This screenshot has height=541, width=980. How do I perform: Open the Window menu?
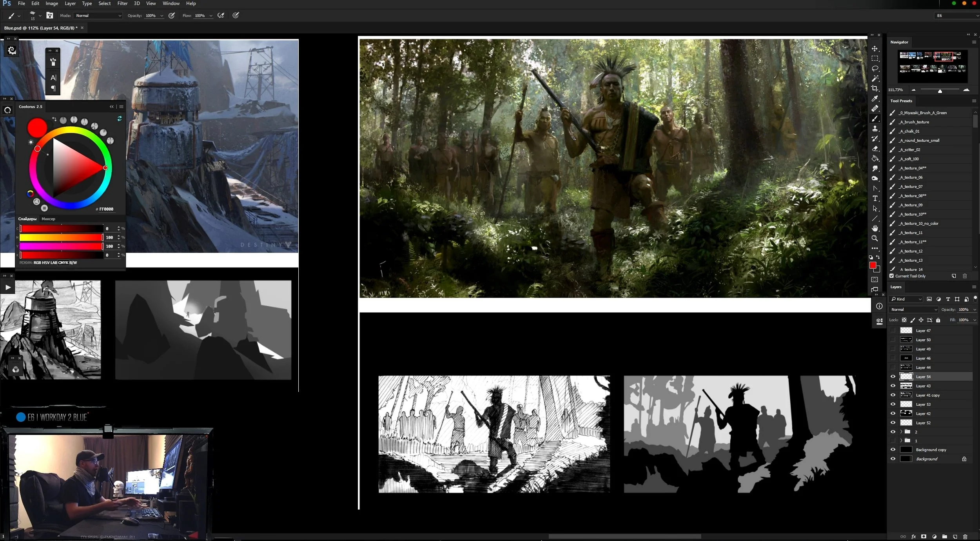coord(171,4)
